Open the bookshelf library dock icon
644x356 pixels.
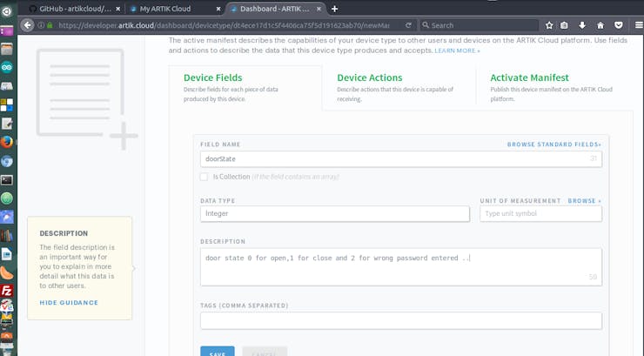(x=7, y=236)
